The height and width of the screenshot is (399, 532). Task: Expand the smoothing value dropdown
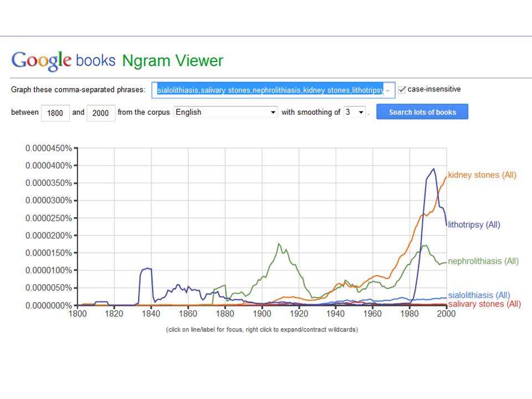click(x=355, y=112)
